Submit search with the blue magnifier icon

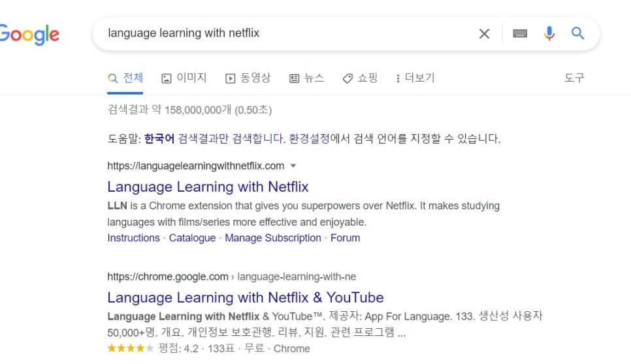pos(578,33)
